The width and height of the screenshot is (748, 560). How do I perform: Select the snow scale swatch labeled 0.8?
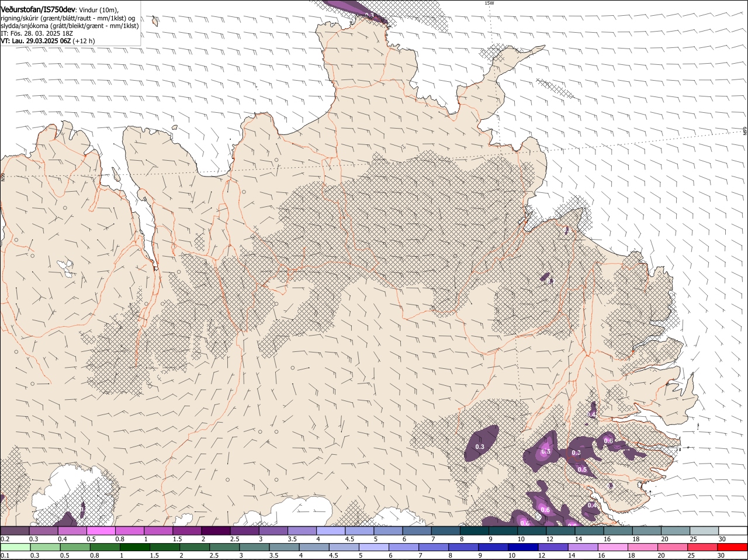[x=129, y=530]
